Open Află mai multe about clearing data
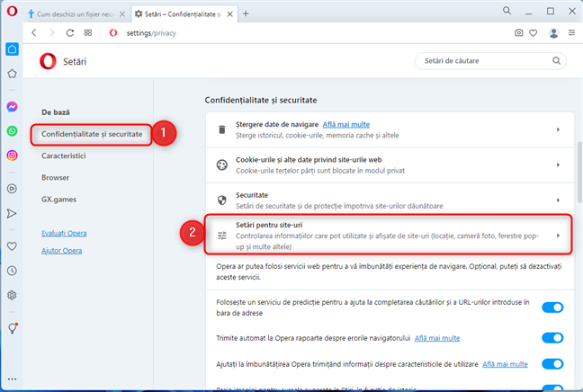This screenshot has width=583, height=392. tap(346, 124)
